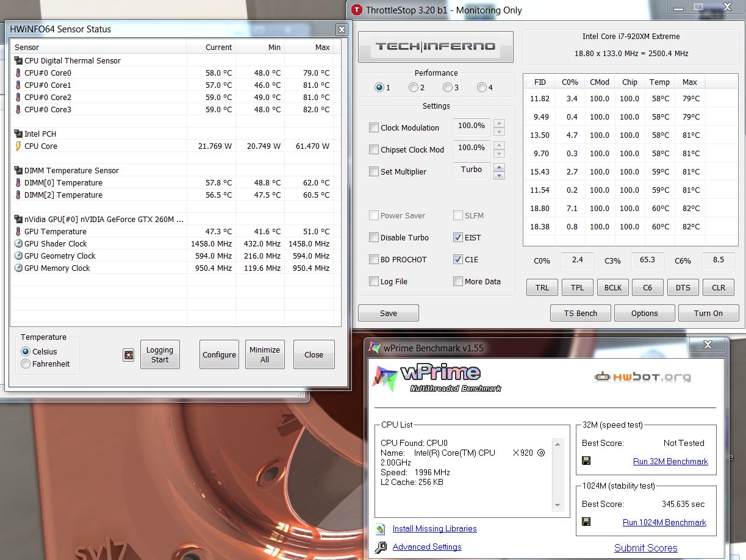This screenshot has width=746, height=560.
Task: Run the 1024M Benchmark link
Action: (x=664, y=522)
